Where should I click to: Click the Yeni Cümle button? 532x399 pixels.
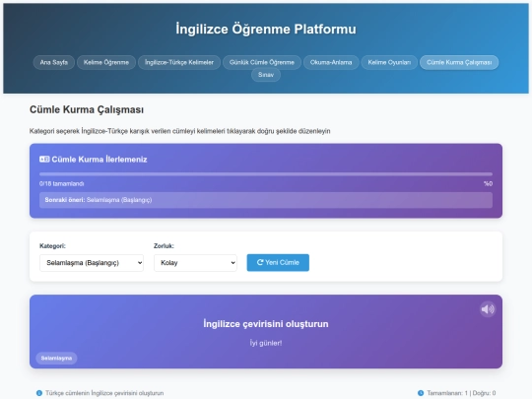pos(278,263)
